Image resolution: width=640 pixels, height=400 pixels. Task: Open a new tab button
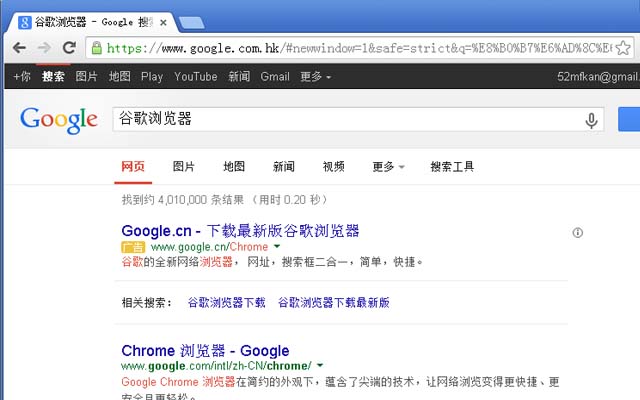[x=191, y=23]
